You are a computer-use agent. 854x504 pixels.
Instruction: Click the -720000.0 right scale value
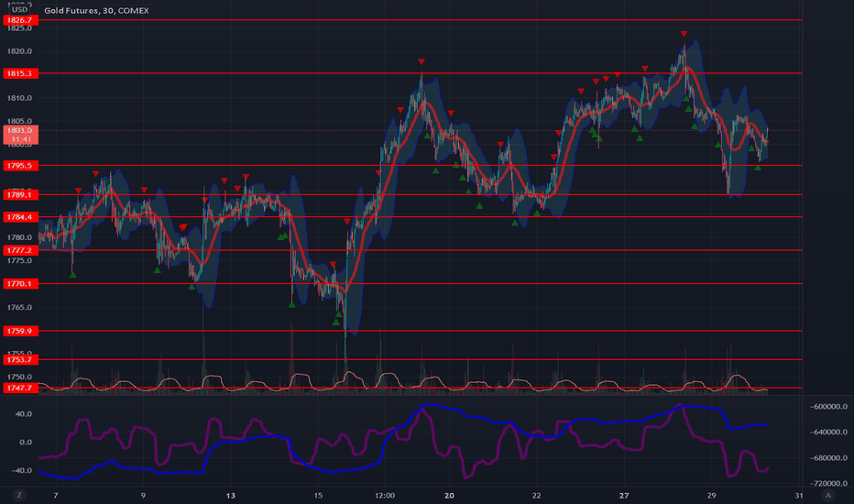[x=828, y=483]
